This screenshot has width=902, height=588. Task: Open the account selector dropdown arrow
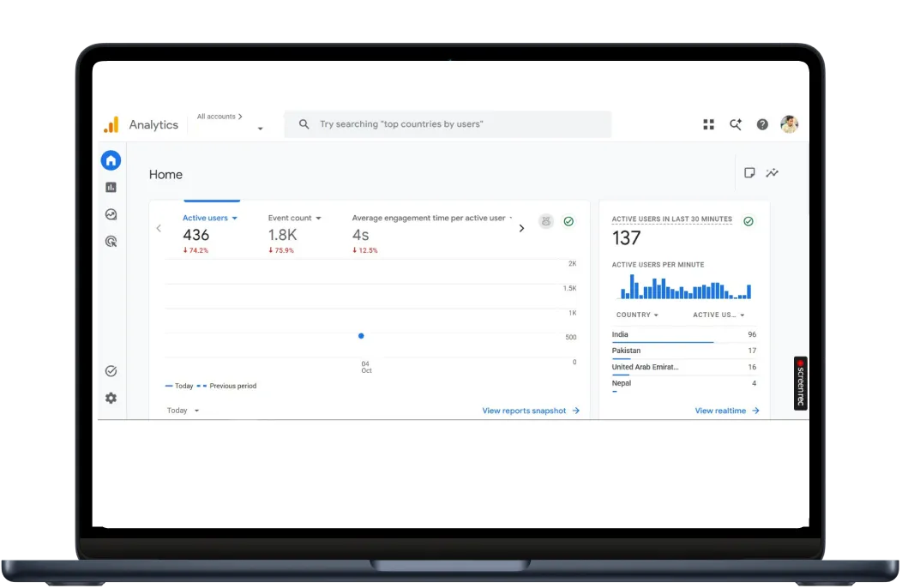[260, 129]
